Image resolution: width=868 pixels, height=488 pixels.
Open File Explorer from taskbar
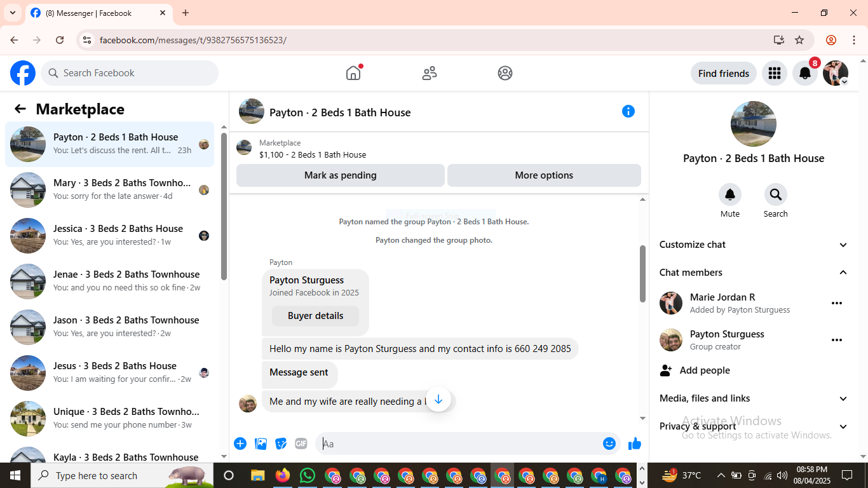[x=257, y=475]
